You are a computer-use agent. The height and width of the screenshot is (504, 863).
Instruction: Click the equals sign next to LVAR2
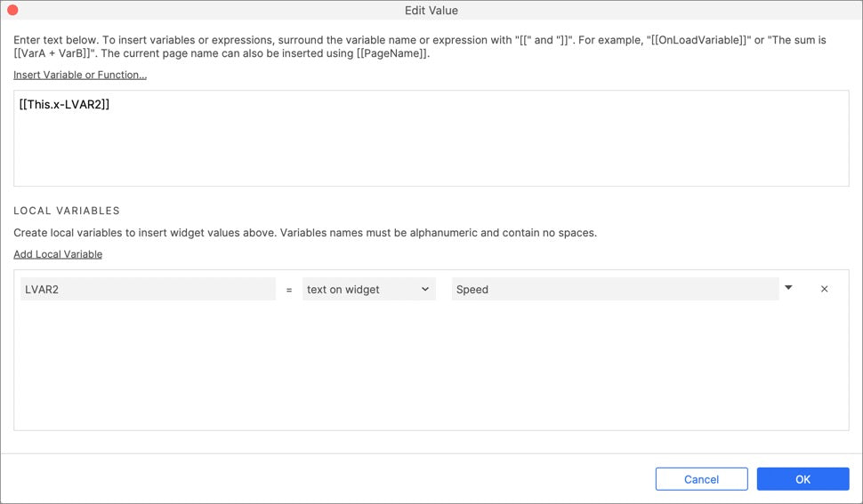click(x=289, y=289)
